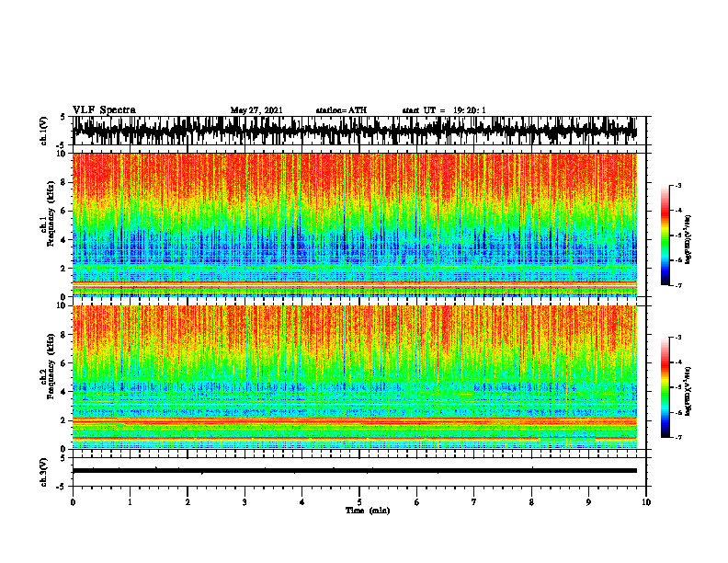Click the ch.1 color bar legend
Viewport: 728px width, 563px height.
(x=665, y=236)
